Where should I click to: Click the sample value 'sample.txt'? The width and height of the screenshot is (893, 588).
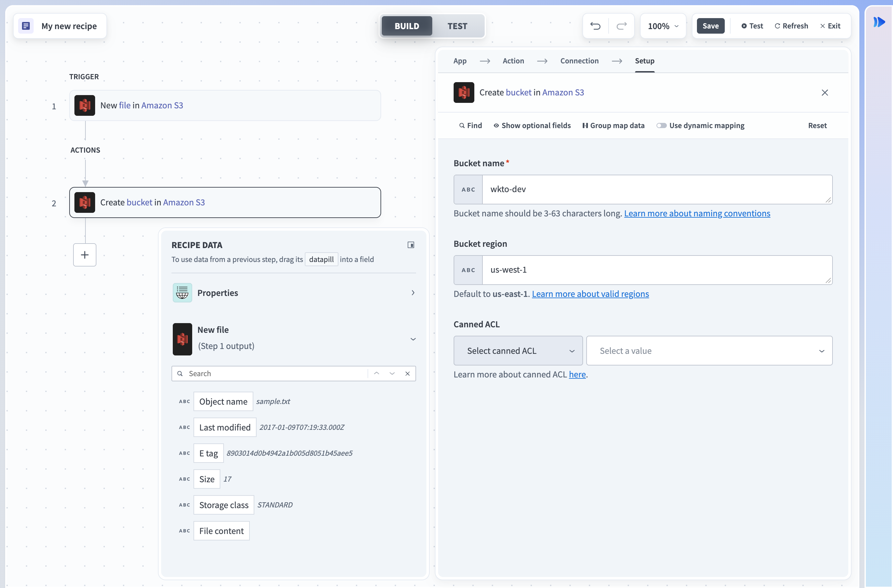coord(273,402)
